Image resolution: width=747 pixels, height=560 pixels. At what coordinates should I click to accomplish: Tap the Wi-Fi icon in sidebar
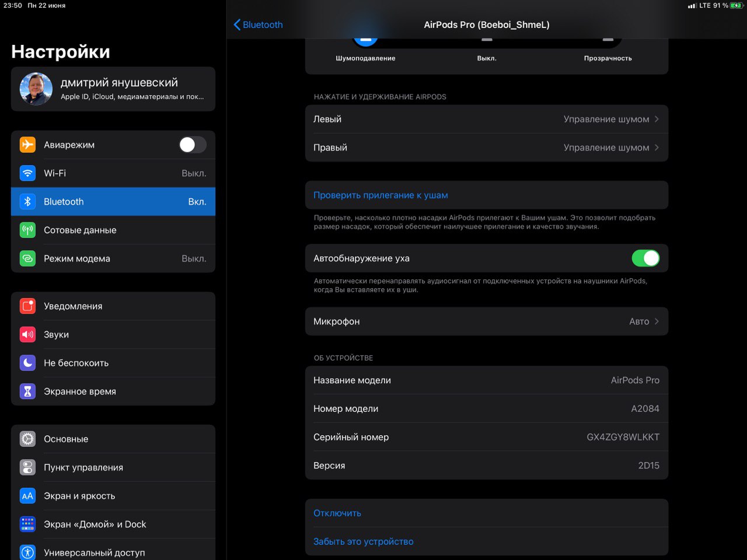pyautogui.click(x=27, y=173)
